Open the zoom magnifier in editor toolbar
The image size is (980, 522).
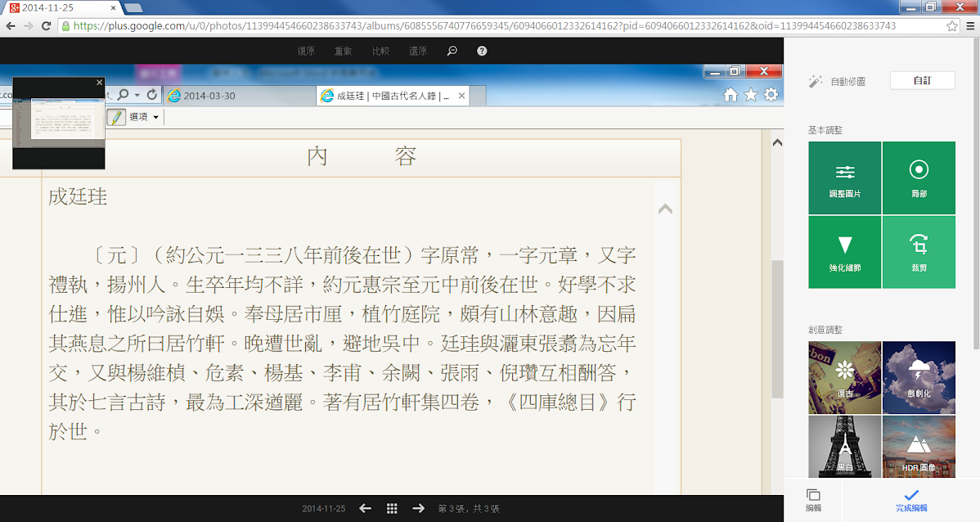pos(452,52)
